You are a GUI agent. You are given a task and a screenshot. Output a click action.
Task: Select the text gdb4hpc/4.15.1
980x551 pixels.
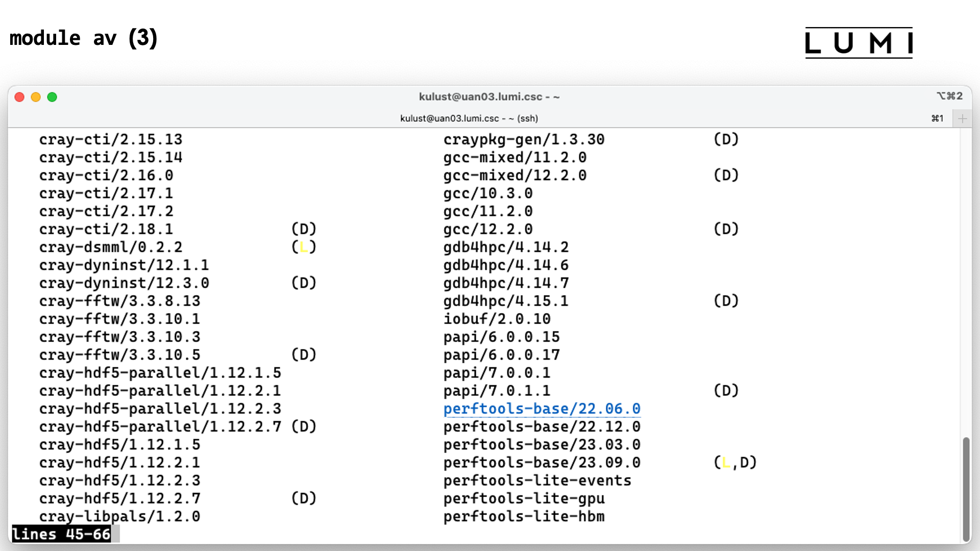tap(506, 301)
